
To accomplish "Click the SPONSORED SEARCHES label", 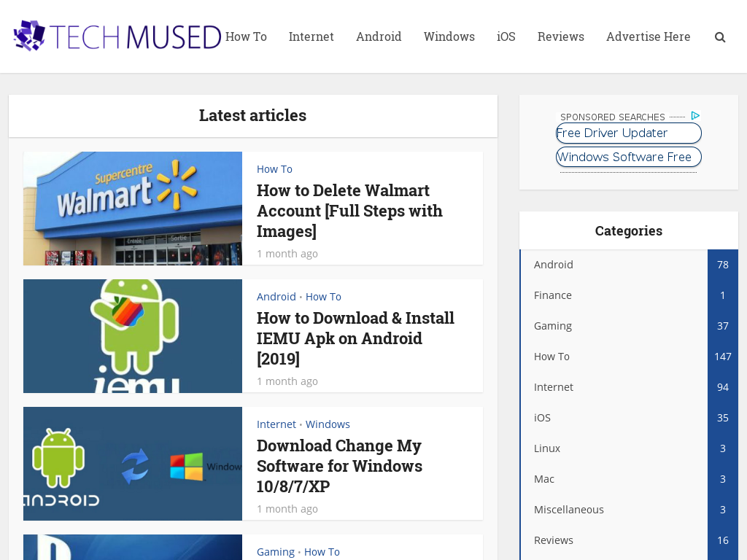I will (x=612, y=117).
